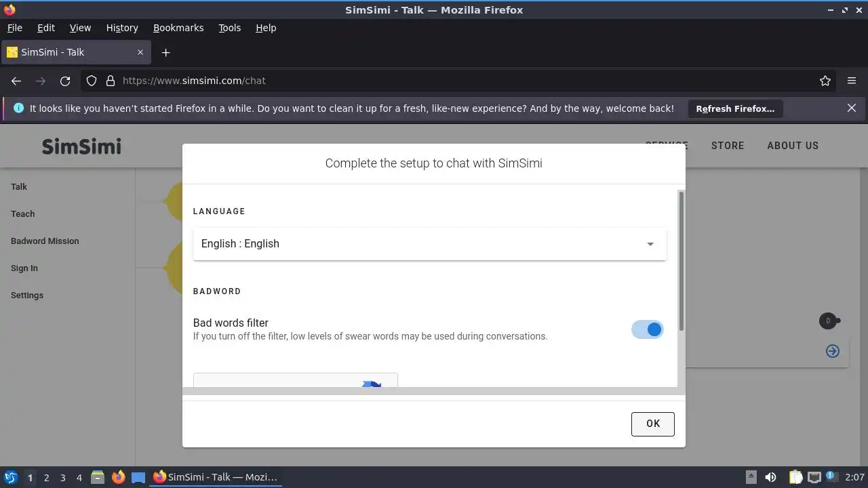Image resolution: width=868 pixels, height=488 pixels.
Task: Open the network status tray icon
Action: click(x=814, y=477)
